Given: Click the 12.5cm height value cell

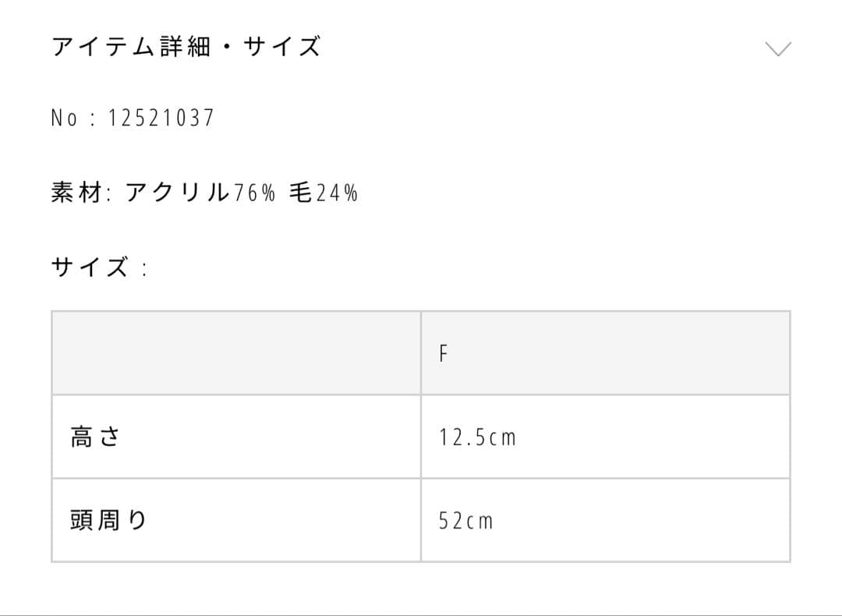Looking at the screenshot, I should coord(479,437).
